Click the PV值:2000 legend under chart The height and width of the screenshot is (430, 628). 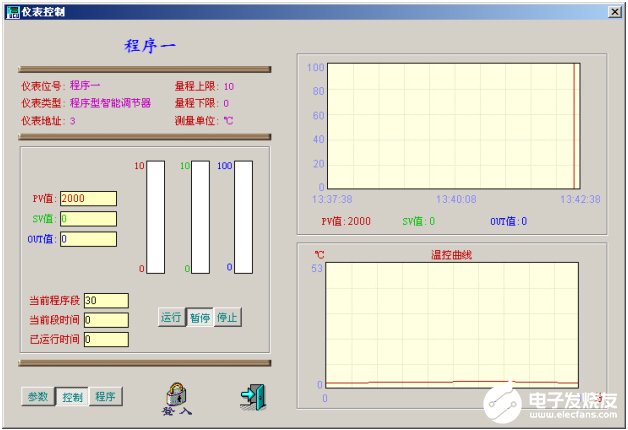[346, 221]
